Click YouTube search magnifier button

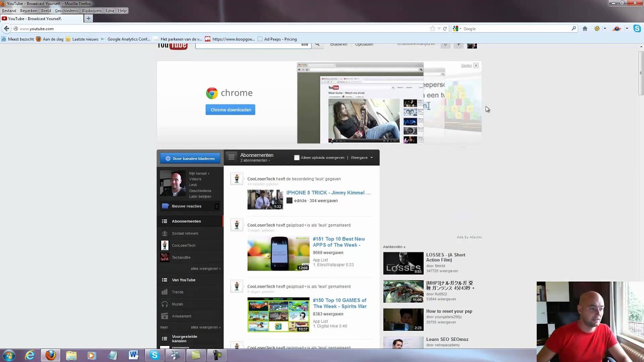pos(317,45)
